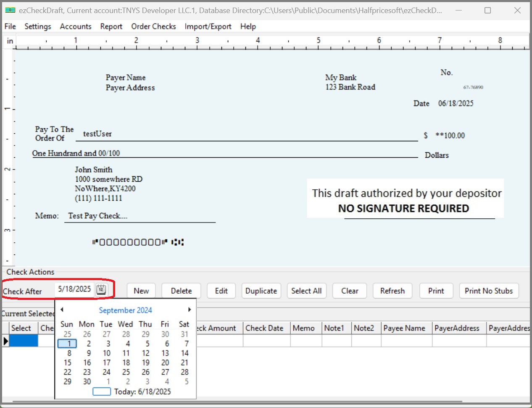Click the row selector arrow in grid
This screenshot has width=532, height=408.
5,341
